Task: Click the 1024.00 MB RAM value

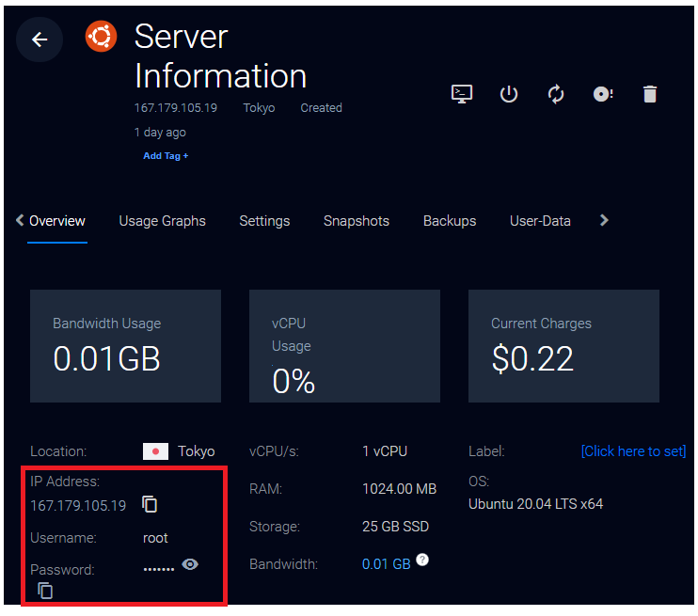Action: pos(399,489)
